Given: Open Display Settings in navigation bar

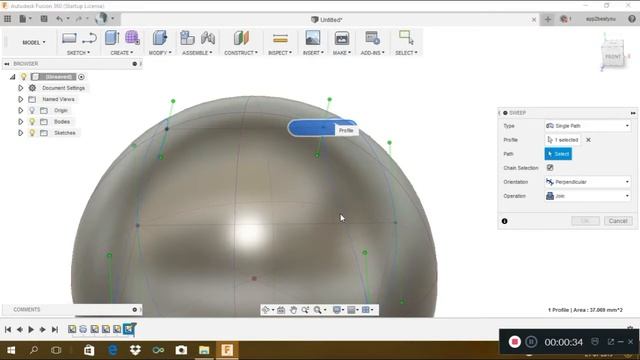Looking at the screenshot, I should (x=338, y=310).
